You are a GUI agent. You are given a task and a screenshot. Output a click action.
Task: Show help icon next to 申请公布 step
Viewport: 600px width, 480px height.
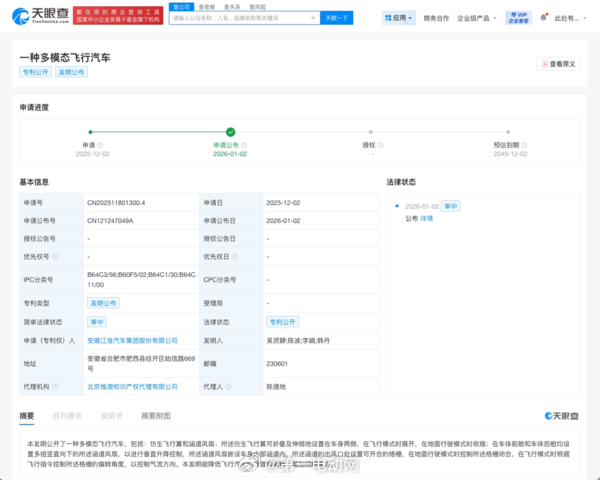(x=244, y=145)
